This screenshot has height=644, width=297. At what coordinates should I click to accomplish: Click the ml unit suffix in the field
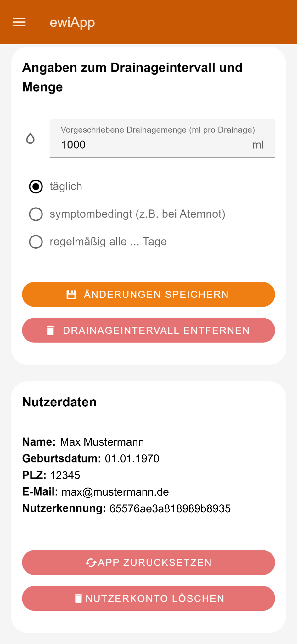pos(258,145)
